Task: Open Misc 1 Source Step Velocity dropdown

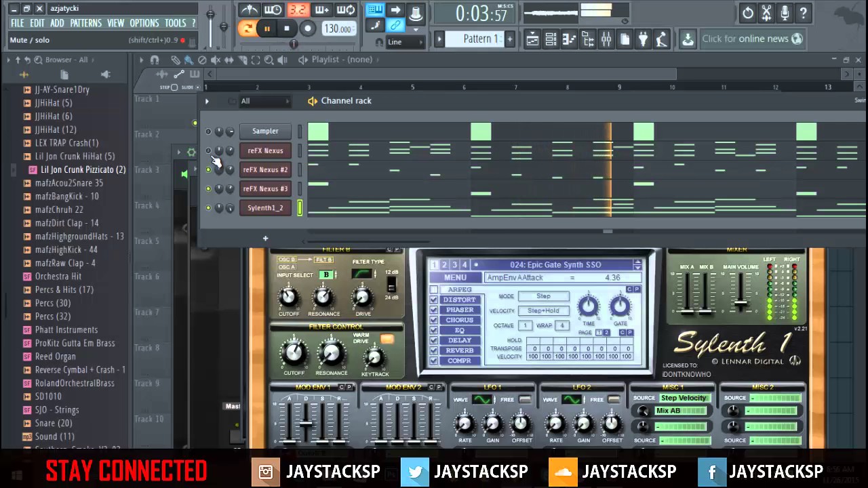Action: 684,398
